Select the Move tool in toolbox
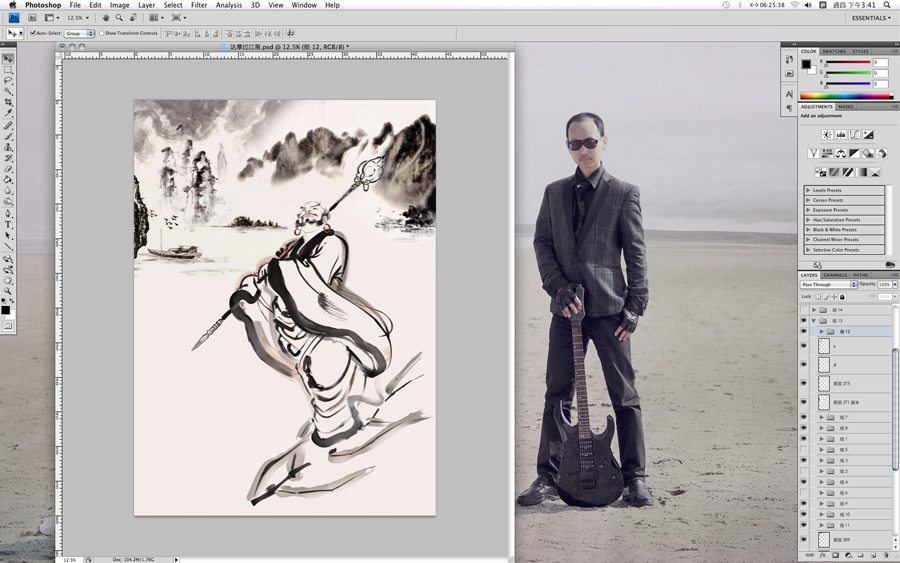Image resolution: width=900 pixels, height=563 pixels. [7, 59]
